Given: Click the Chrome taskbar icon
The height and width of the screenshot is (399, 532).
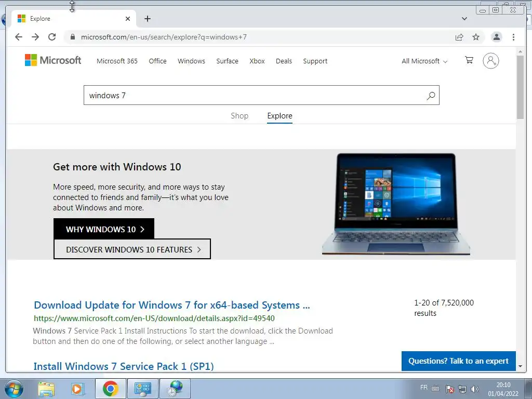Looking at the screenshot, I should tap(110, 389).
